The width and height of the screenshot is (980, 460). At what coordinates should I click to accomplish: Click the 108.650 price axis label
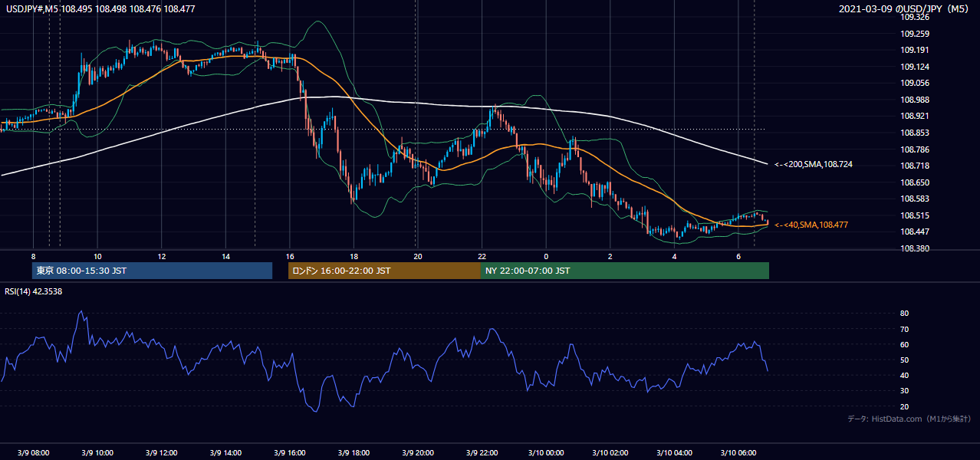click(915, 182)
